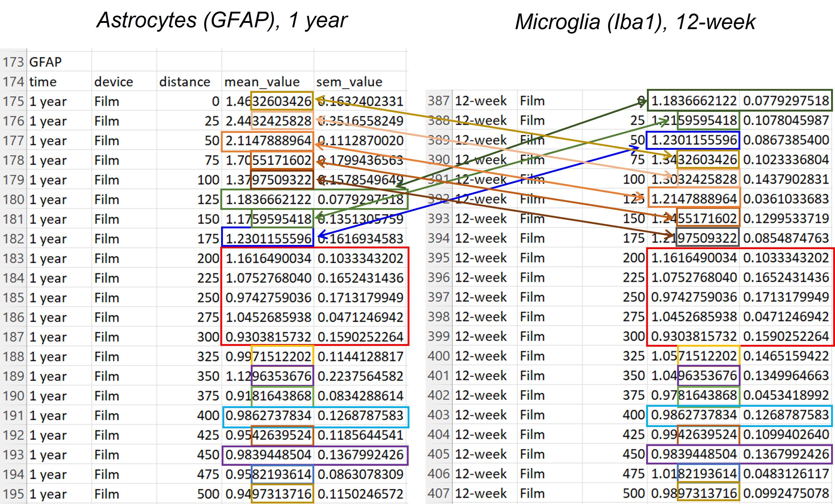
Task: Click row header 195
Action: pos(13,494)
